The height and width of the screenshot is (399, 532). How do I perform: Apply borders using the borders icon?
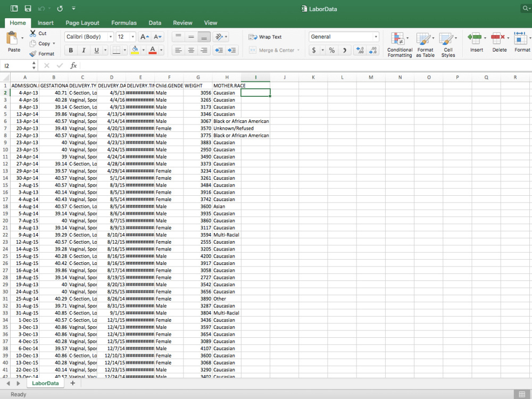pyautogui.click(x=117, y=50)
